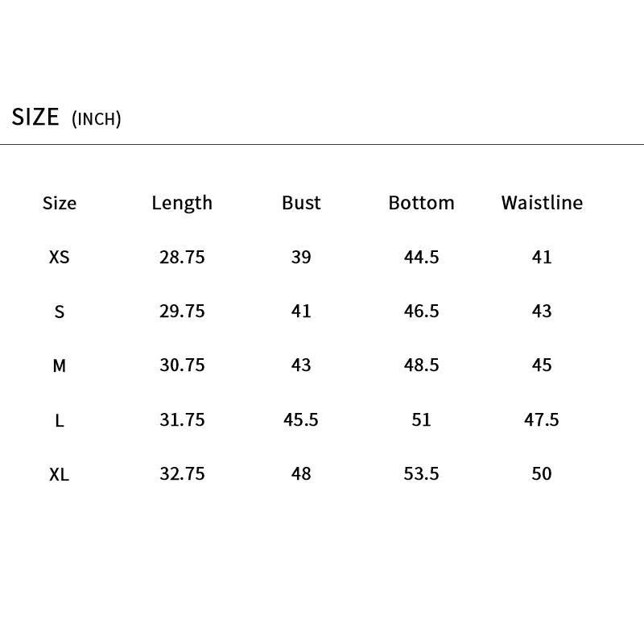Viewport: 644px width, 644px height.
Task: Select the Length column header
Action: pyautogui.click(x=182, y=203)
